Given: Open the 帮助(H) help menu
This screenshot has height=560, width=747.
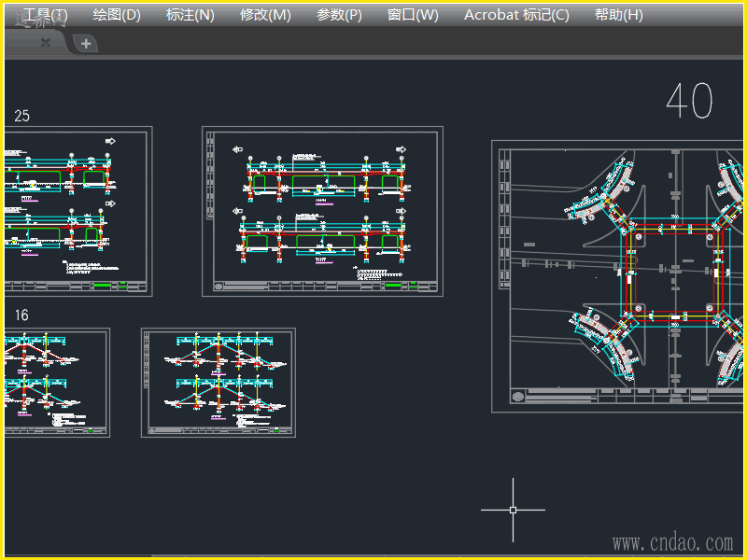Looking at the screenshot, I should tap(618, 15).
